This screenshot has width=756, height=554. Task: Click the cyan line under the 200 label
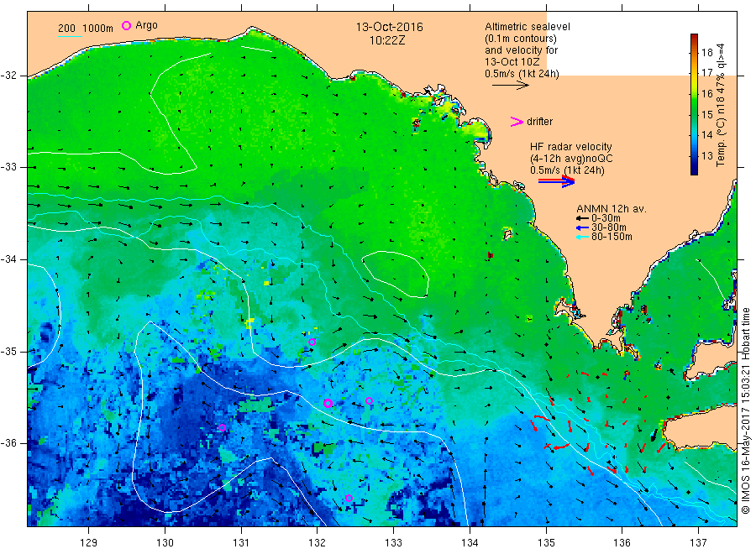(70, 37)
